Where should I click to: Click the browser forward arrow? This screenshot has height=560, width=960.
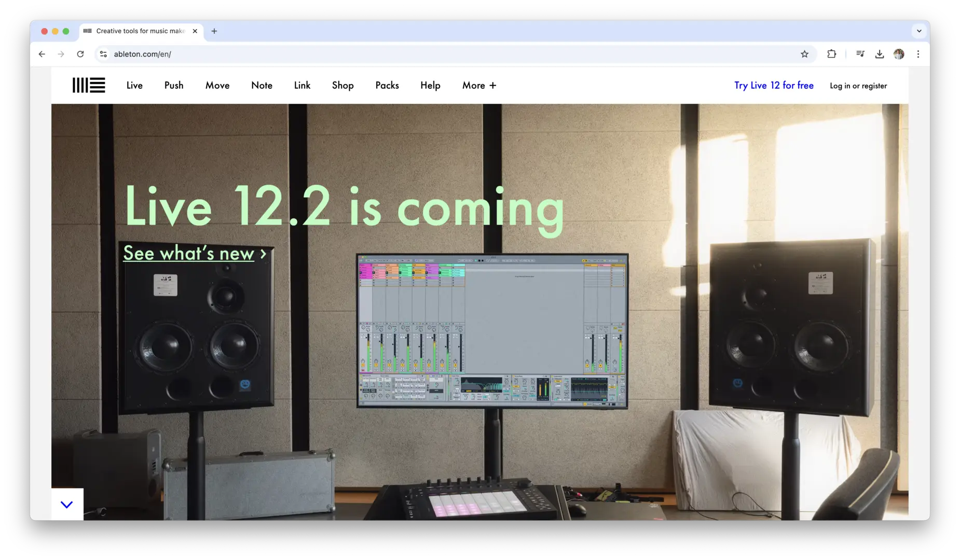61,54
